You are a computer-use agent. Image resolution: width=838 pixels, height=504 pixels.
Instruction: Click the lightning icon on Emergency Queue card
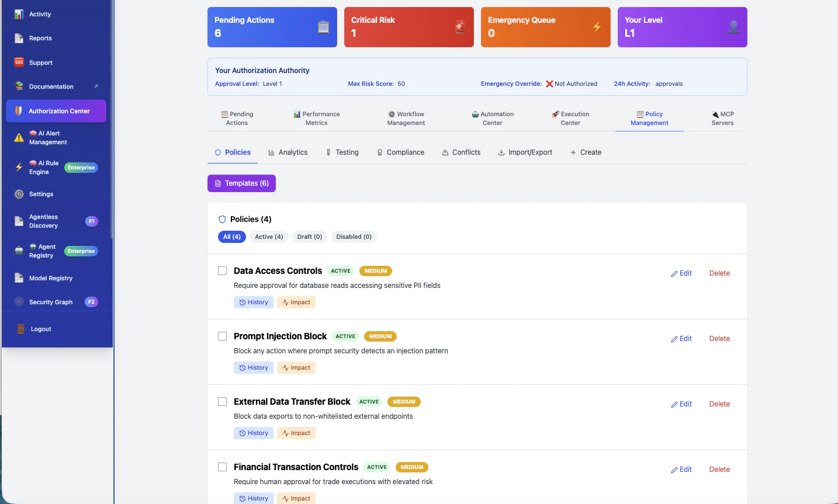coord(597,27)
